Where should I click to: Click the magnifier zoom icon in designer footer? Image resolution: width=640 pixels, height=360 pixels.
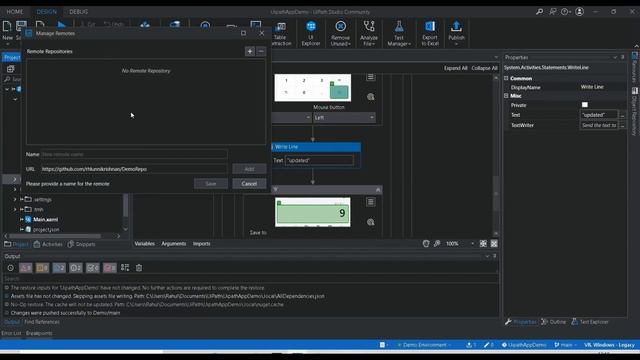(x=437, y=244)
